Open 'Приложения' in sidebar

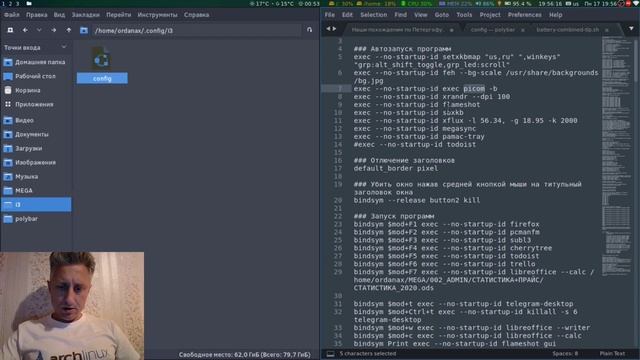pos(36,104)
